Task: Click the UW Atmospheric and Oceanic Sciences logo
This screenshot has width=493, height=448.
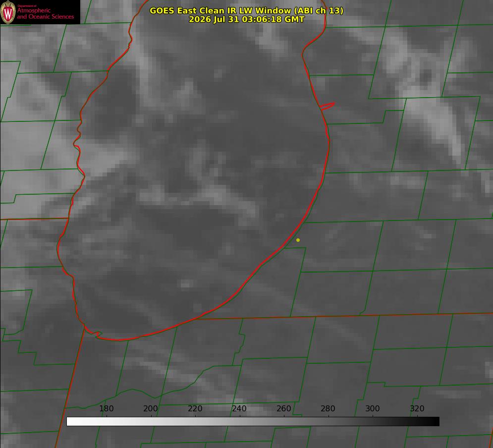Action: click(x=40, y=12)
